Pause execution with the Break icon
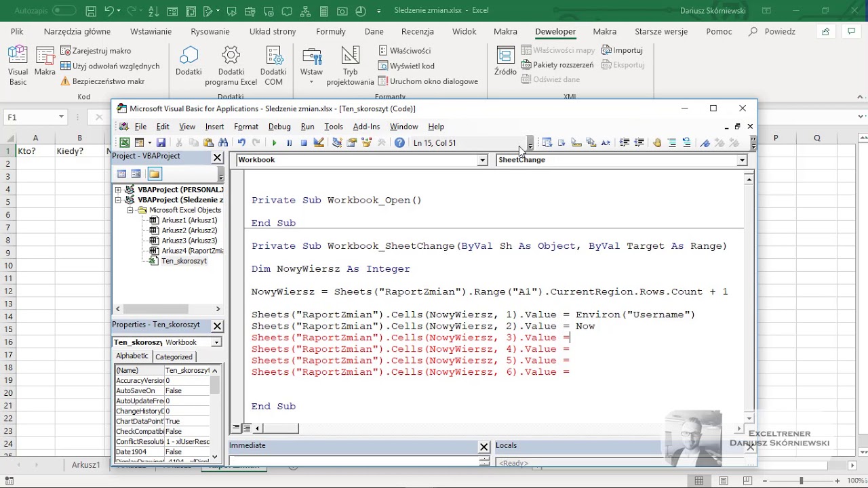The width and height of the screenshot is (868, 488). [x=289, y=143]
